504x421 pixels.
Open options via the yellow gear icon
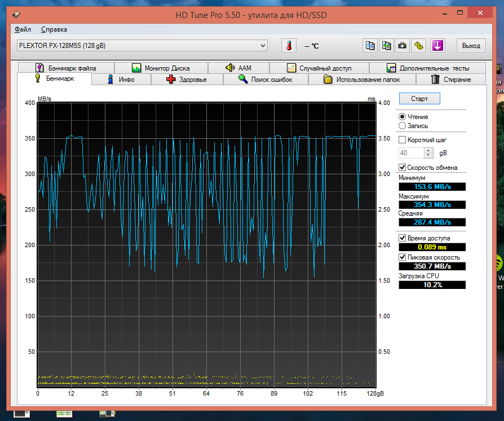[x=418, y=46]
